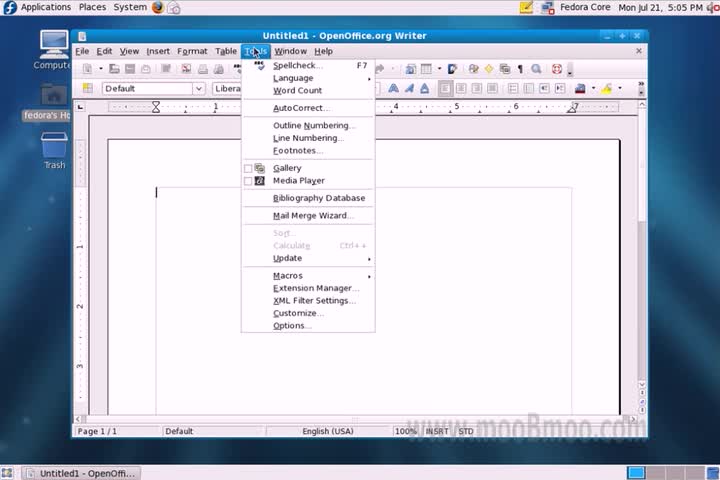Toggle Nonprinting Characters paragraph mark icon
720x480 pixels.
point(520,69)
